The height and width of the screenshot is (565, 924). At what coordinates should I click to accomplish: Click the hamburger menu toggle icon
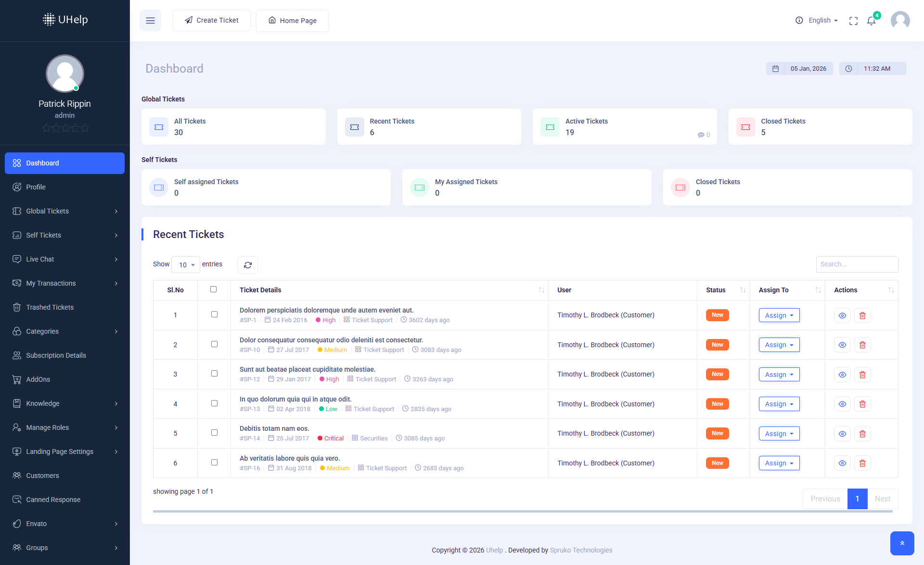(x=150, y=21)
